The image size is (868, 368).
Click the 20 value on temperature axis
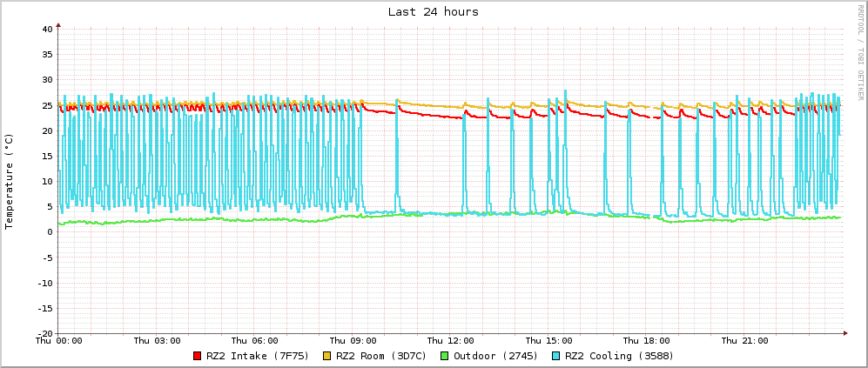coord(46,130)
